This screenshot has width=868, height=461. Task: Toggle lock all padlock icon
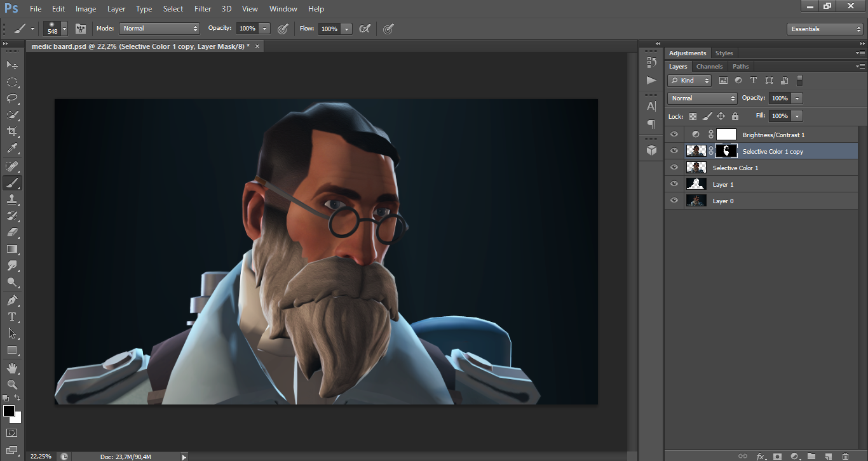point(735,116)
